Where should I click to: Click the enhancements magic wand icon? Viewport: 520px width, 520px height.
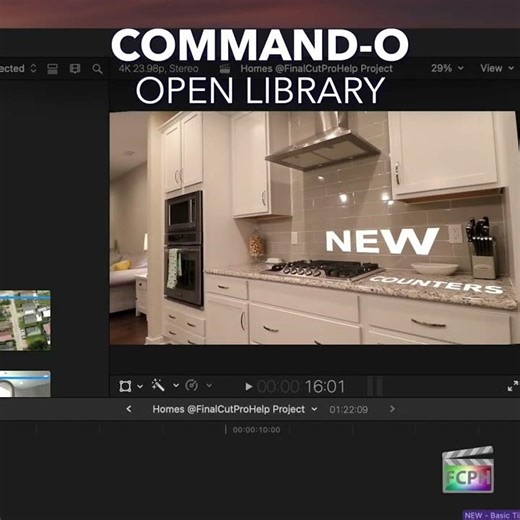pos(158,385)
